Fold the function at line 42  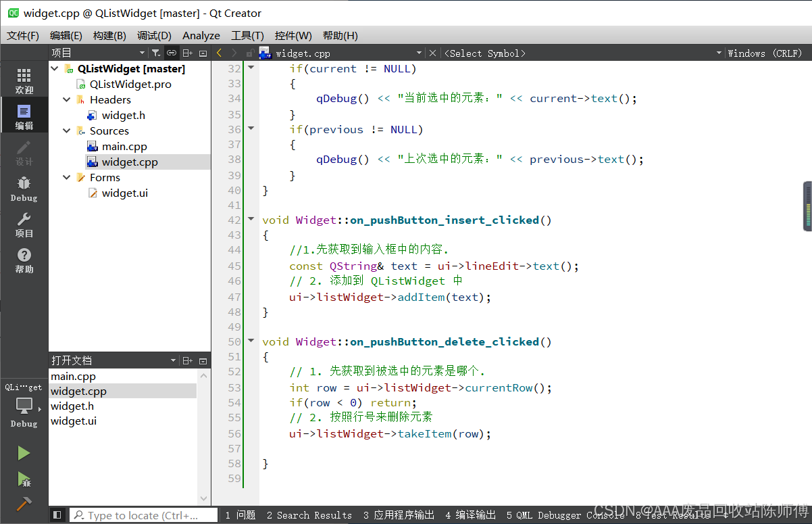[251, 219]
